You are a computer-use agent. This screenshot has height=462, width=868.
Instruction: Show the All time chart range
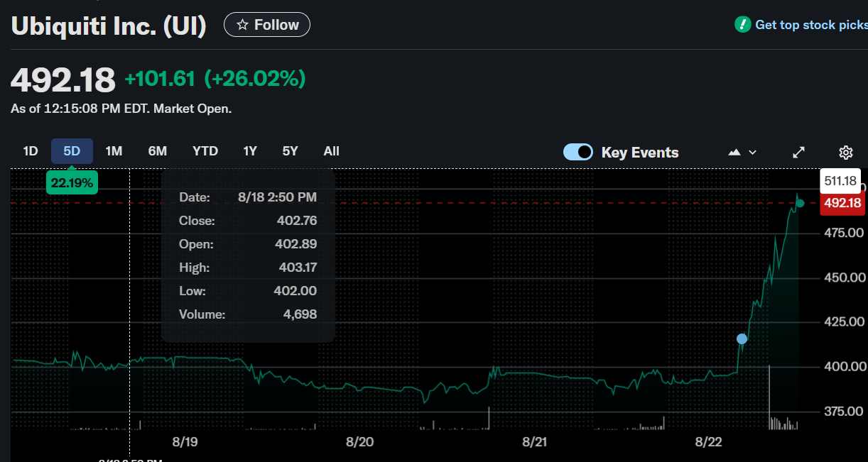pos(331,151)
